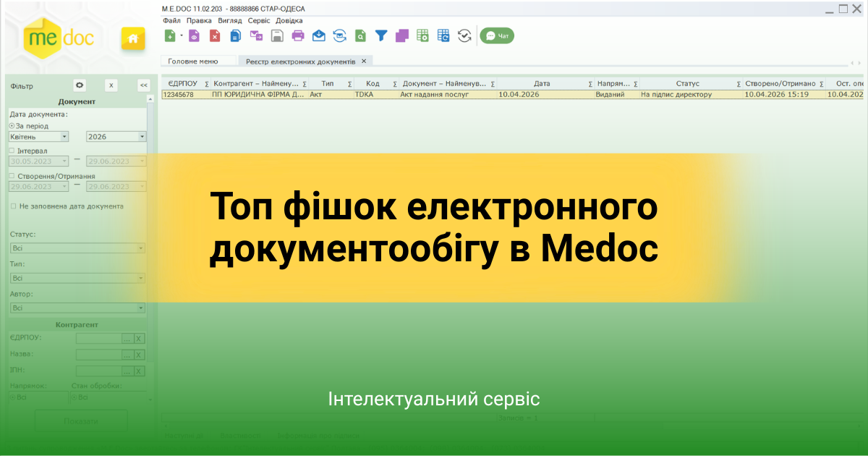The width and height of the screenshot is (868, 456).
Task: Open the 30.05.2023 interval start date dropdown
Action: pos(38,161)
